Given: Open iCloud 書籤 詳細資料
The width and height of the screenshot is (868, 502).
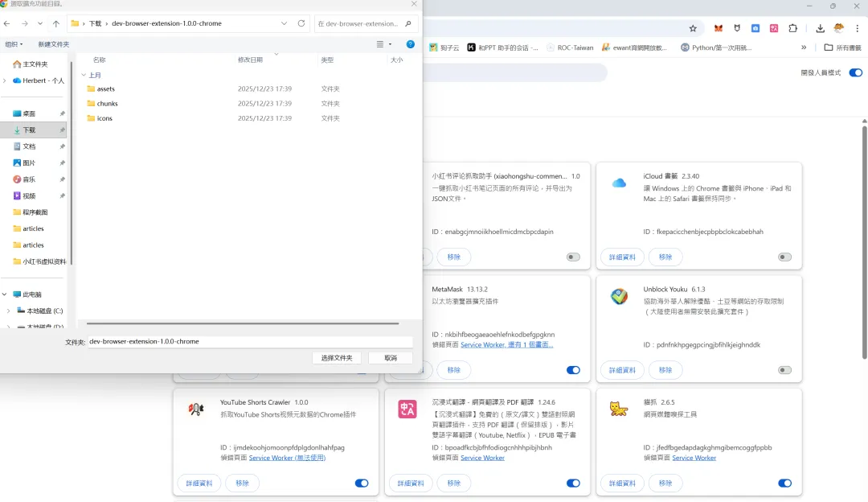Looking at the screenshot, I should [622, 257].
